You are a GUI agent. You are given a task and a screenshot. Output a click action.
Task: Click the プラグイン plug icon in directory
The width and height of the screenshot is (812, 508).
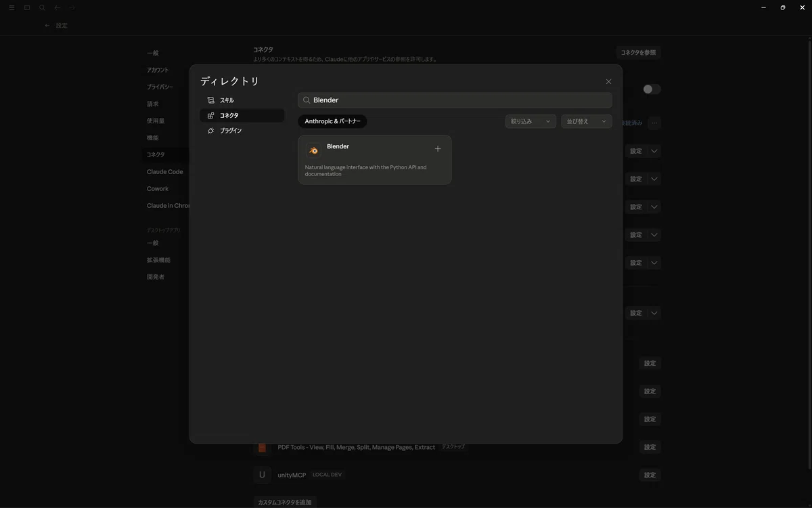pos(210,131)
